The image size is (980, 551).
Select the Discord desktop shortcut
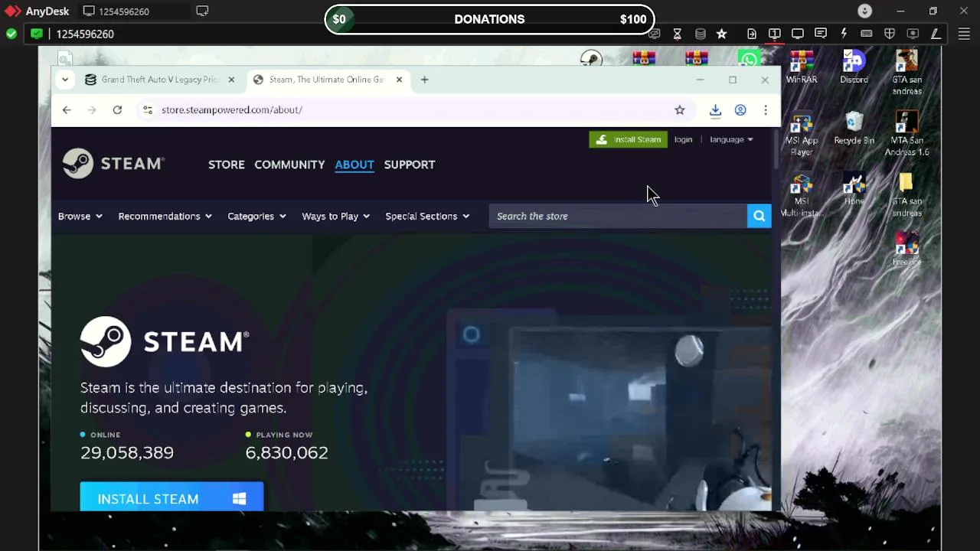coord(854,67)
